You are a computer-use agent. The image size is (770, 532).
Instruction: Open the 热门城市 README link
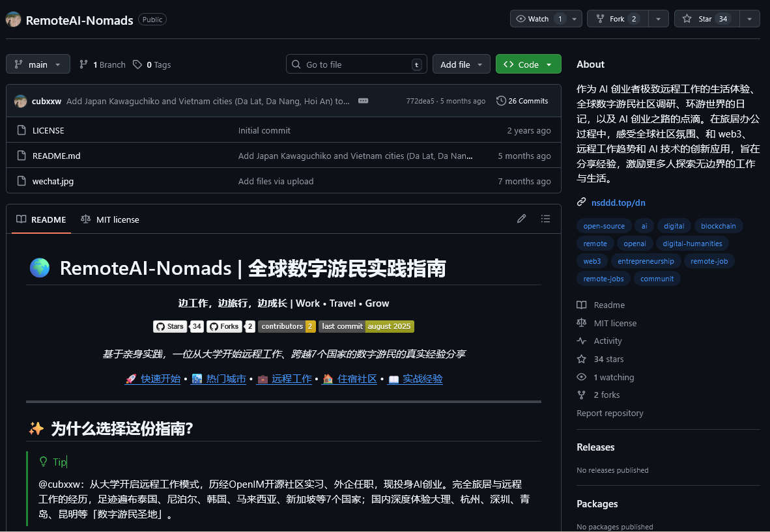click(x=218, y=379)
